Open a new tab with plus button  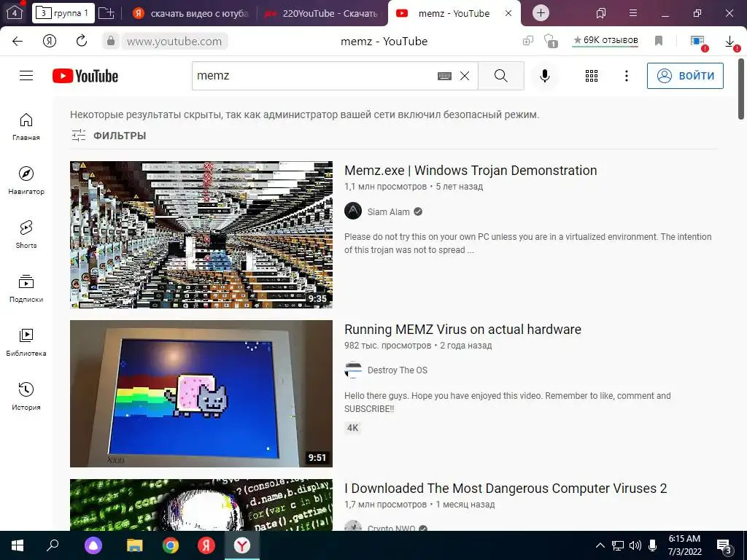[541, 13]
